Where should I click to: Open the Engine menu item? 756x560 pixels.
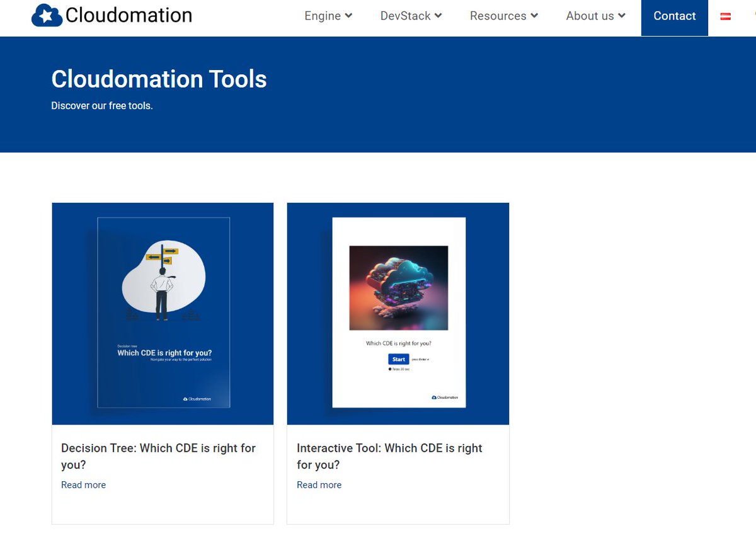point(328,16)
